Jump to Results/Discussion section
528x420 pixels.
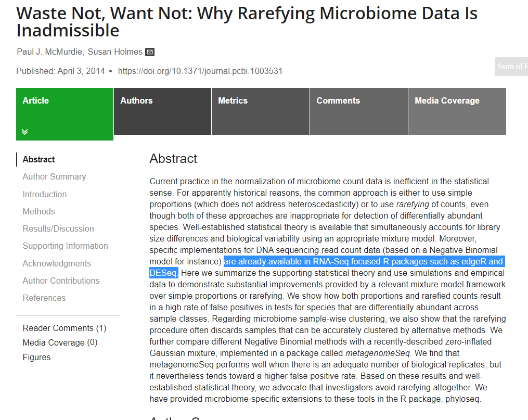[58, 228]
